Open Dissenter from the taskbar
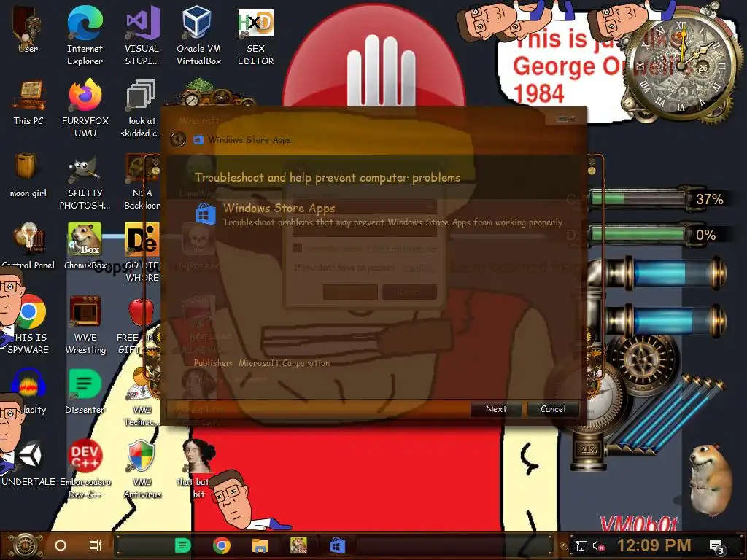Viewport: 747px width, 560px height. coord(182,545)
